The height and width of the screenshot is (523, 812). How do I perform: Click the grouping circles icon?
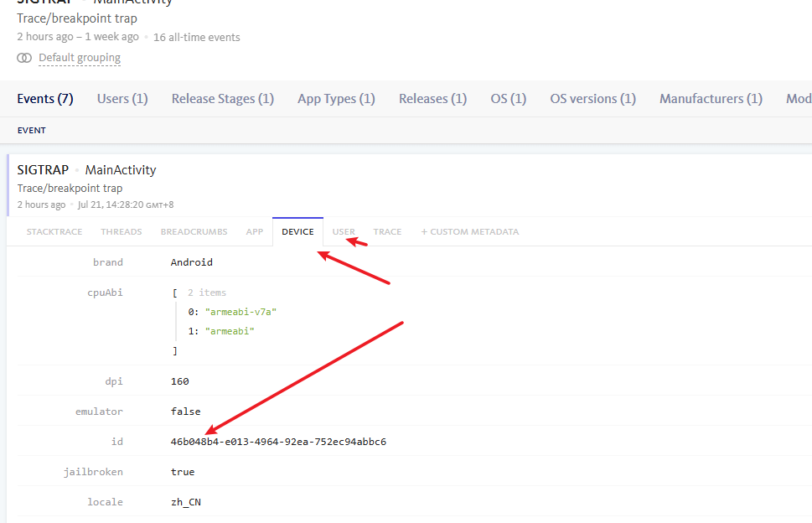[x=24, y=58]
